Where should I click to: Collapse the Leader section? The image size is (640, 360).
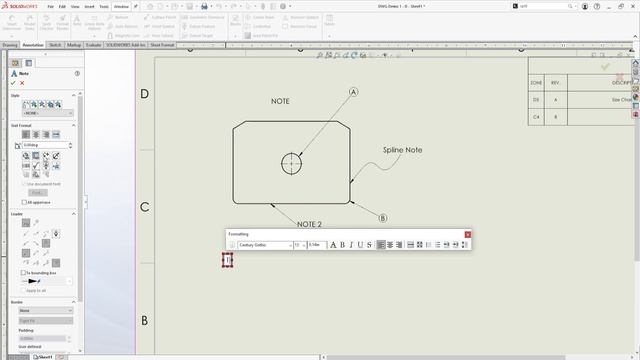(73, 214)
